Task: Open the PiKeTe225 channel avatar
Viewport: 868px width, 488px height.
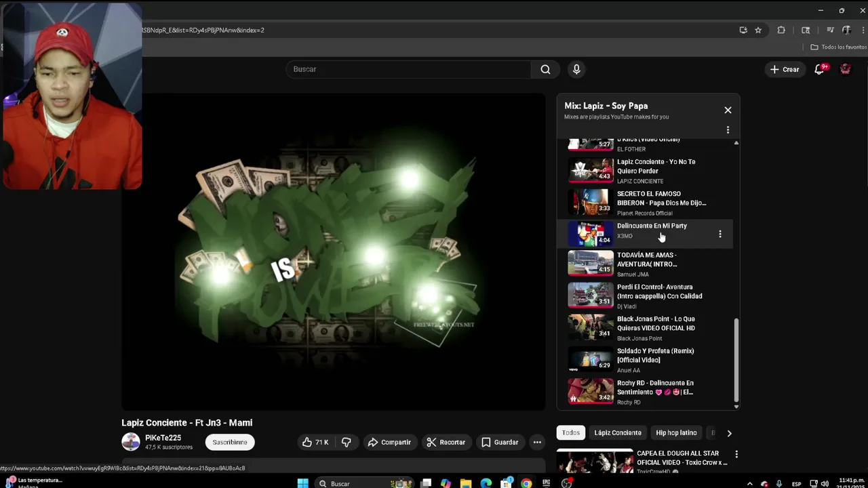Action: coord(130,442)
